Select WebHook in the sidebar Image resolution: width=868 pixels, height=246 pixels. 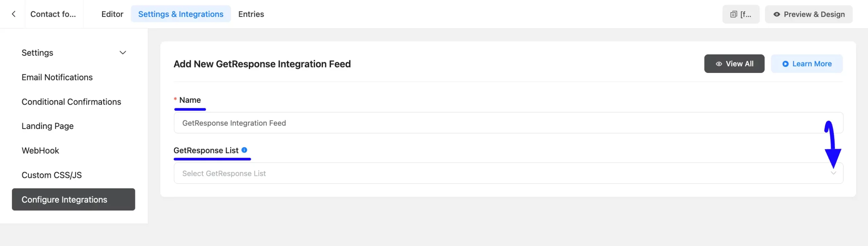tap(40, 150)
